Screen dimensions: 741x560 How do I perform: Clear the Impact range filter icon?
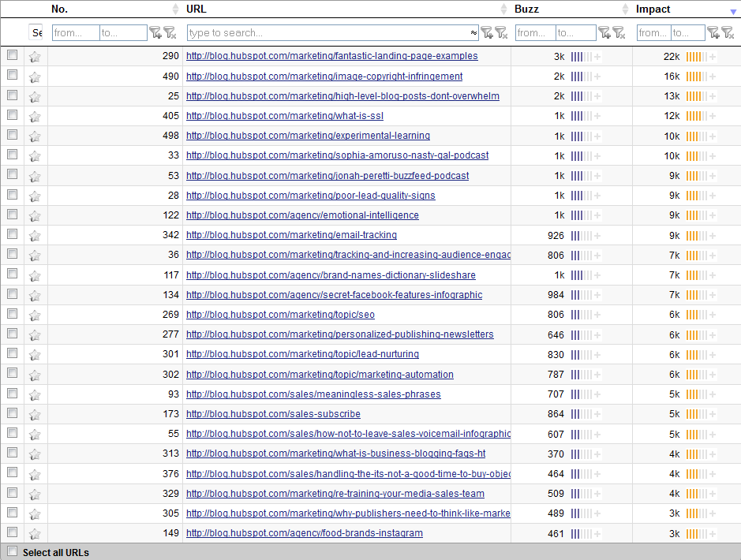click(728, 32)
